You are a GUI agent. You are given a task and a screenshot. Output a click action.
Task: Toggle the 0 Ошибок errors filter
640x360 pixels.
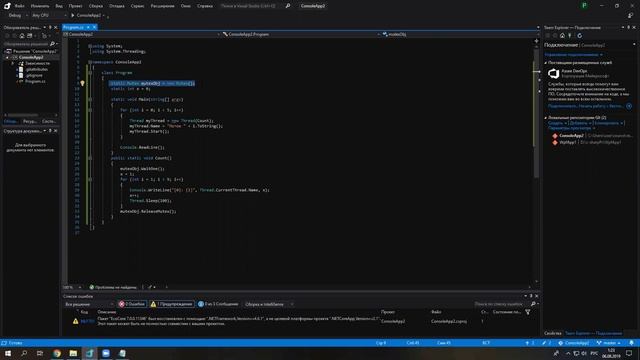point(132,304)
